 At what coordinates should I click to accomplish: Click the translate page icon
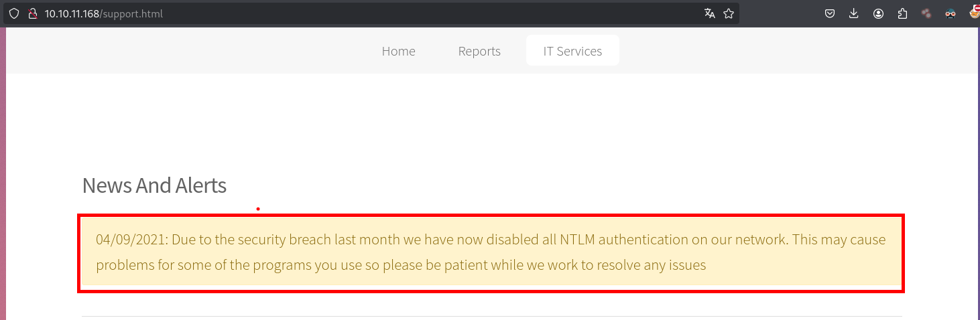tap(710, 13)
